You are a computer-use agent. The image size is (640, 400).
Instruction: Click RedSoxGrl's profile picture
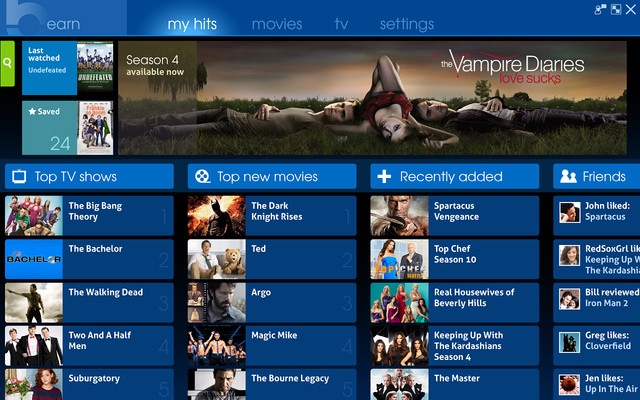[569, 256]
